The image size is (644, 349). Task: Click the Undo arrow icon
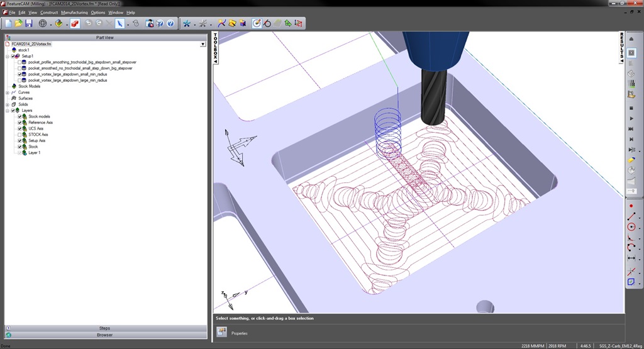88,23
